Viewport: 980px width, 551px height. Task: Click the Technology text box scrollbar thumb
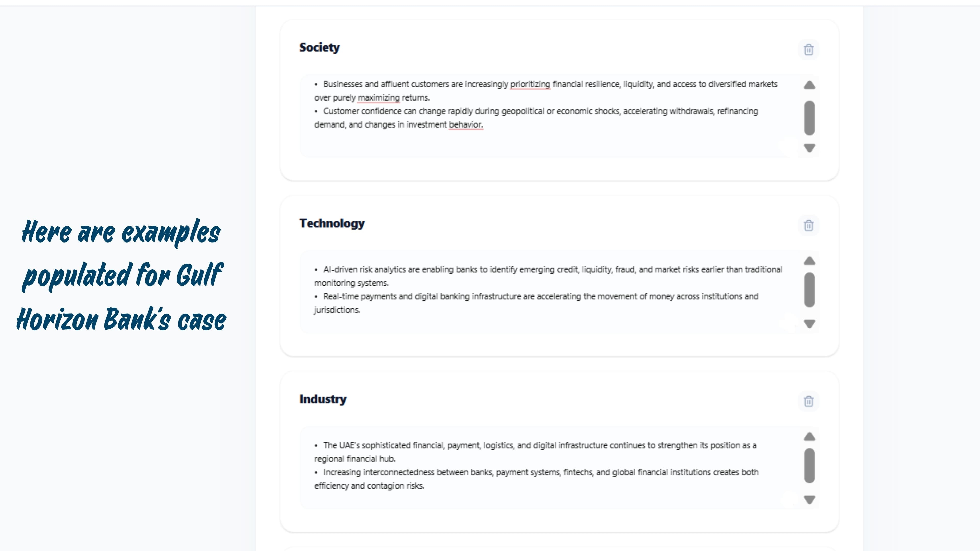(809, 290)
